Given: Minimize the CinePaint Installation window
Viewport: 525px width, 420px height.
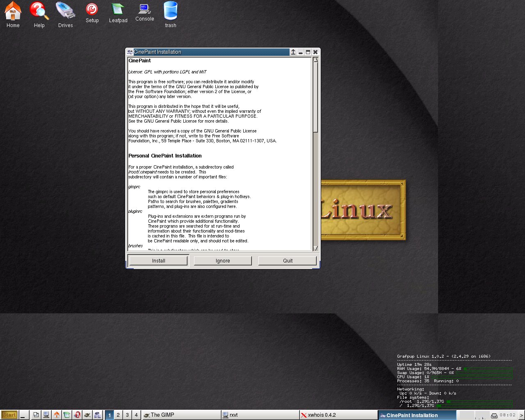Looking at the screenshot, I should (x=301, y=52).
